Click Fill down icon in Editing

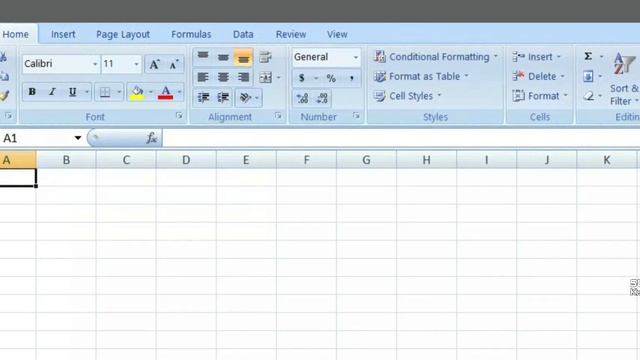588,76
